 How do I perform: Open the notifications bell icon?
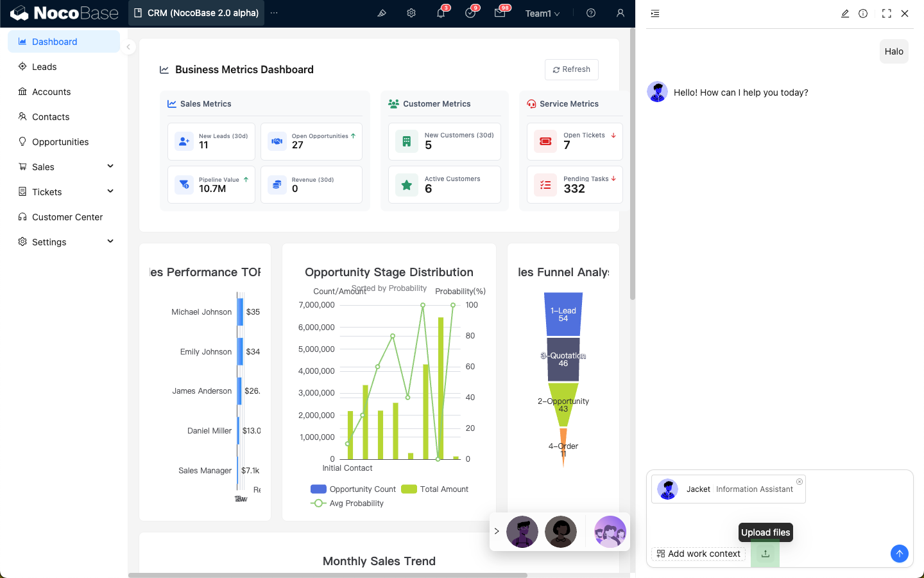[x=441, y=13]
